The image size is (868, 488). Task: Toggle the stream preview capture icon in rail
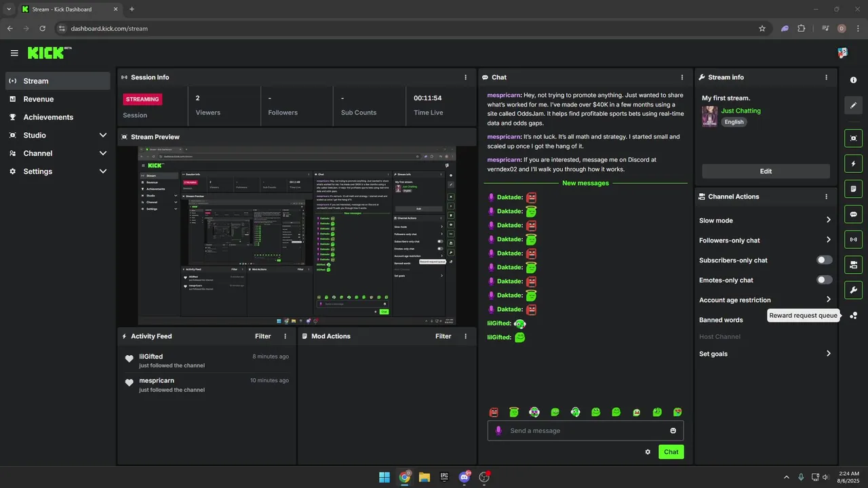[x=853, y=138]
